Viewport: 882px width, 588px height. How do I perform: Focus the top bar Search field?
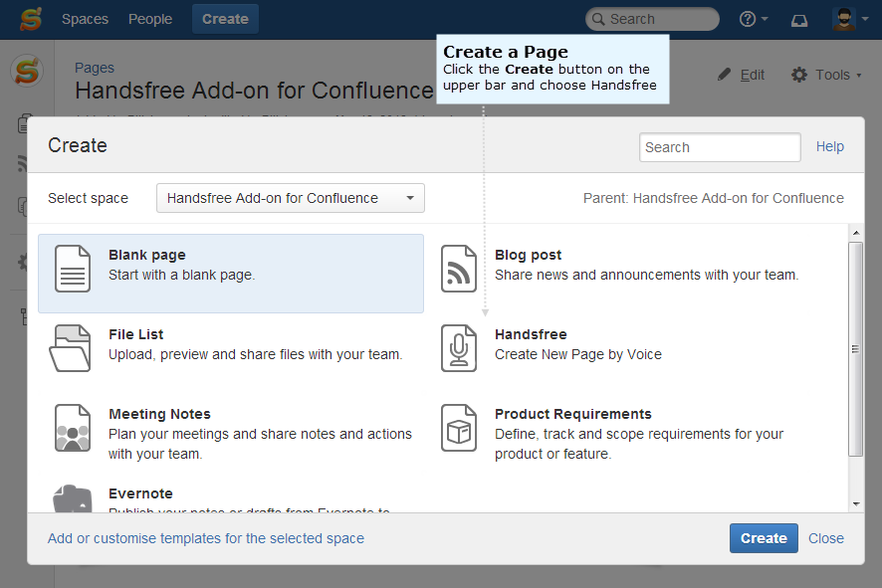point(652,19)
